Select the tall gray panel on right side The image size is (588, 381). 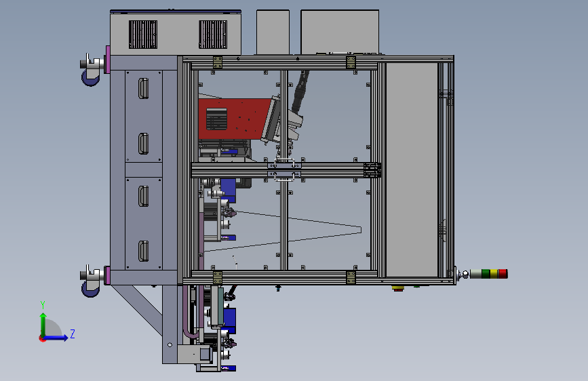(x=412, y=170)
